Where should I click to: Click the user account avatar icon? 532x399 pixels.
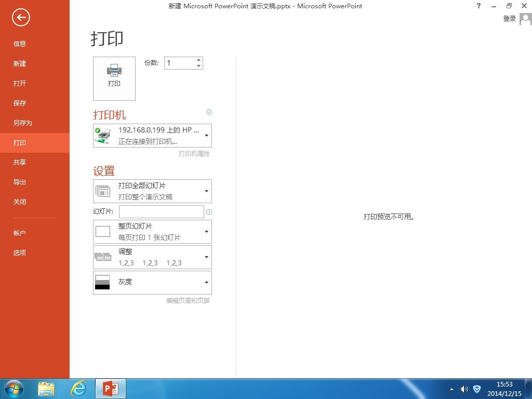coord(526,19)
